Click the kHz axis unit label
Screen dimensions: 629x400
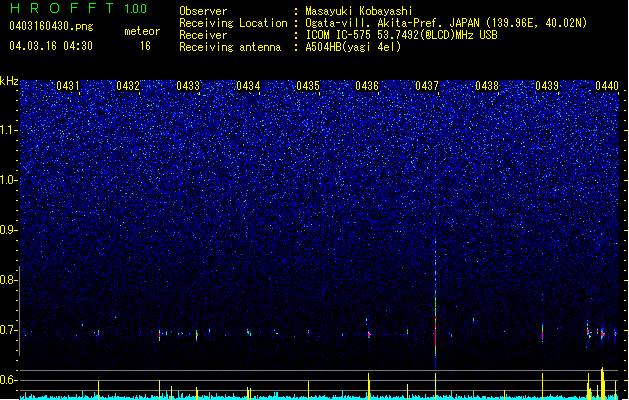click(x=9, y=81)
